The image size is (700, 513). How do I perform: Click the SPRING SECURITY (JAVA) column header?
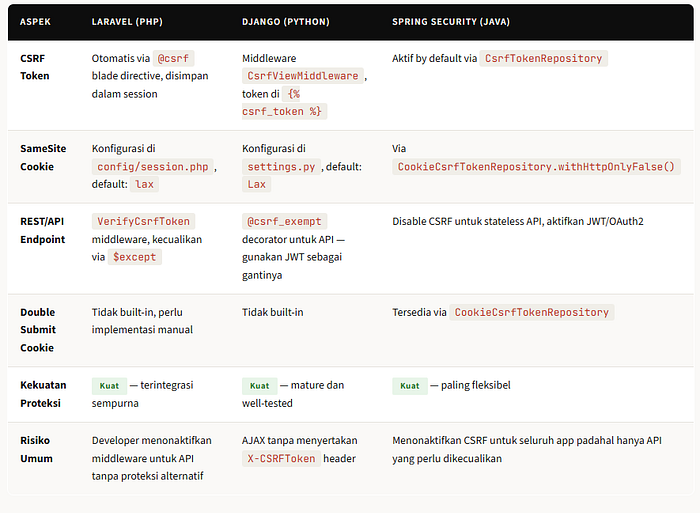pos(451,22)
